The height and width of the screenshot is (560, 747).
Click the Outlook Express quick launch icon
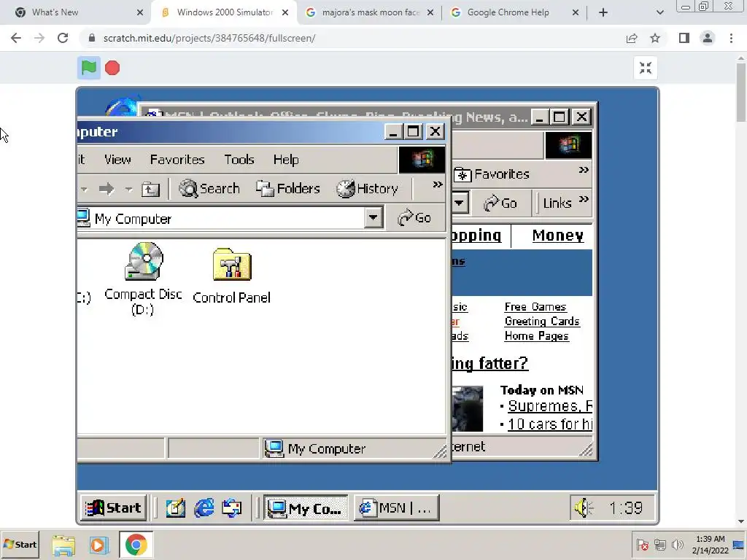(232, 508)
